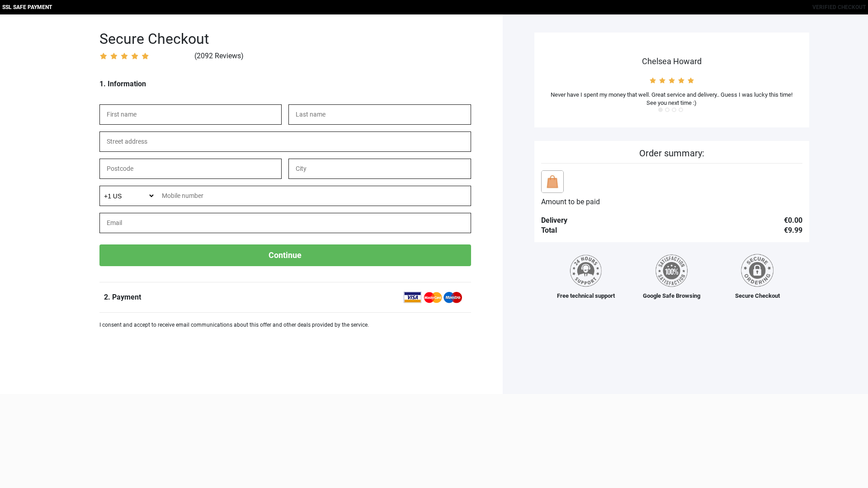The width and height of the screenshot is (868, 488).
Task: Click the Email input field
Action: [x=285, y=223]
